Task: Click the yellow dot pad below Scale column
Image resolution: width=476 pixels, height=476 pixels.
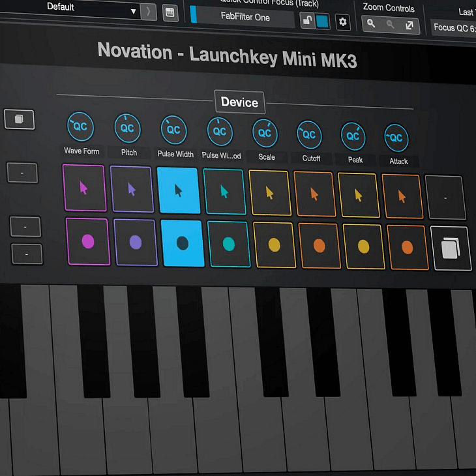Action: point(274,245)
